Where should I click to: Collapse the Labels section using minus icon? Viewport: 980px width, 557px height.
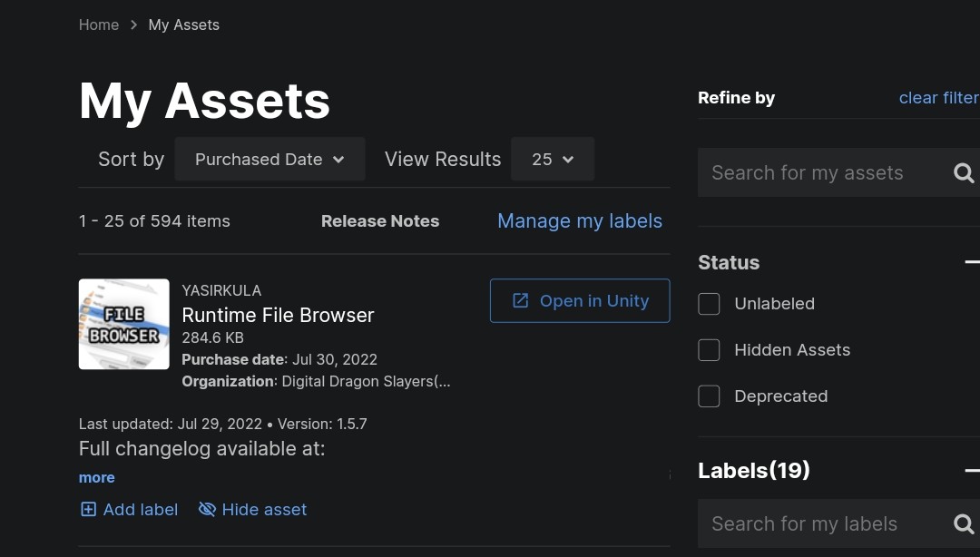[974, 470]
